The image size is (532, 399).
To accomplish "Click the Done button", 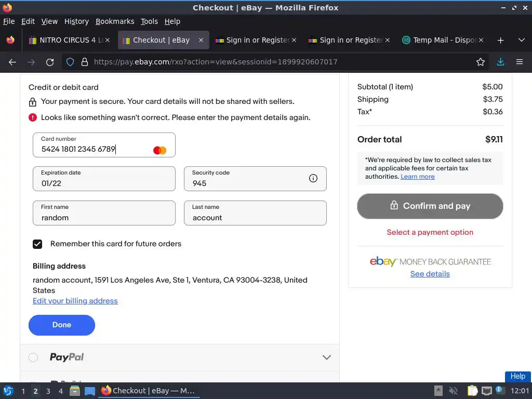I will point(62,325).
